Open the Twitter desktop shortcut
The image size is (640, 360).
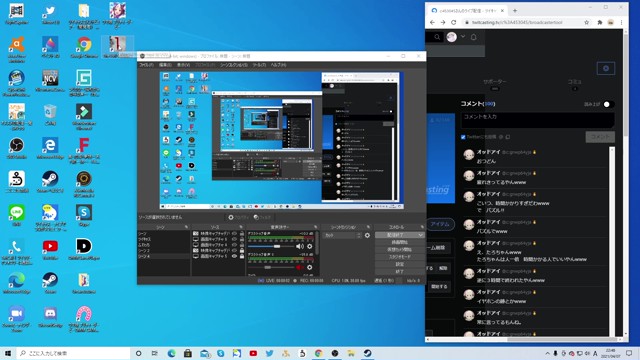pos(50,13)
